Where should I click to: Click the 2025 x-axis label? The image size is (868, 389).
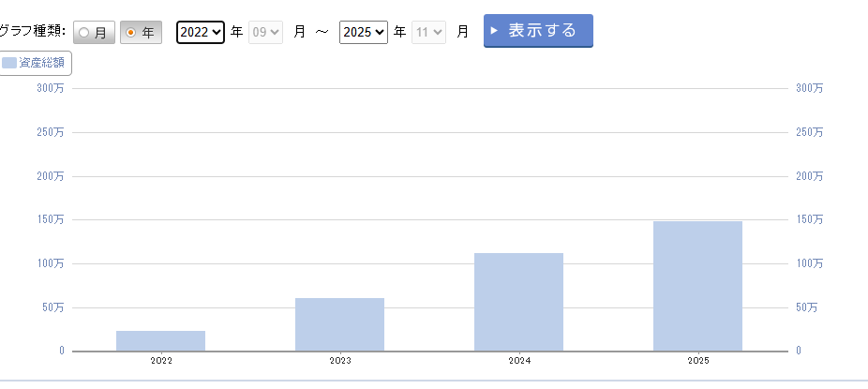point(697,360)
